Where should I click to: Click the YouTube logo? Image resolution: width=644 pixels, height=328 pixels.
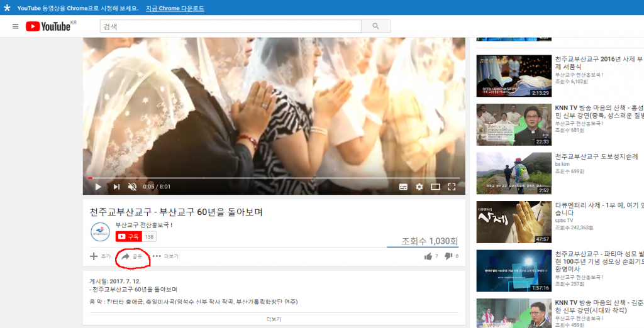point(48,26)
